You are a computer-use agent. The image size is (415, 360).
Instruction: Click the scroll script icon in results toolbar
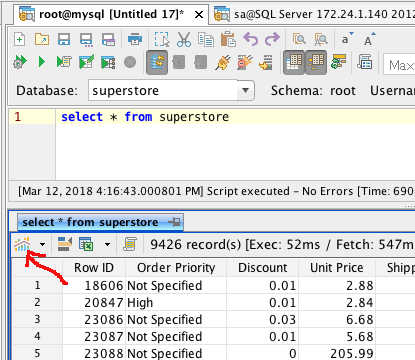[130, 244]
